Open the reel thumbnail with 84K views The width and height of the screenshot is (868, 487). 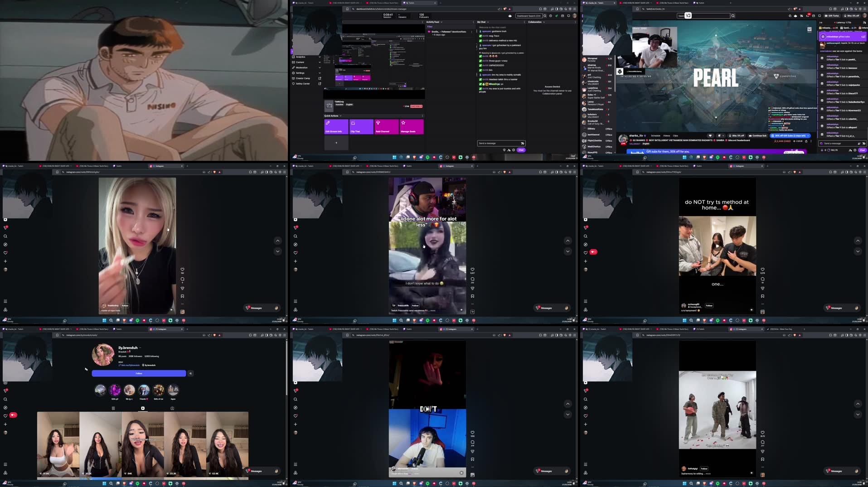(143, 444)
